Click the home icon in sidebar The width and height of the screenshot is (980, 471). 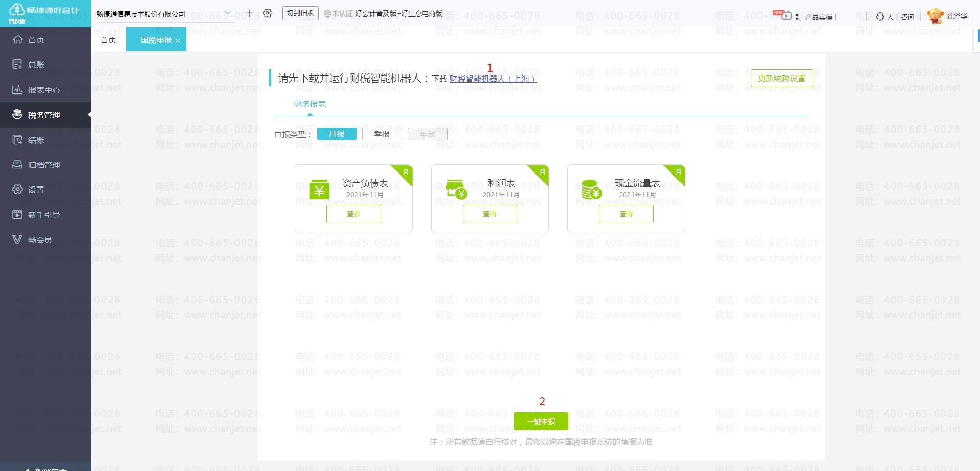(x=18, y=40)
